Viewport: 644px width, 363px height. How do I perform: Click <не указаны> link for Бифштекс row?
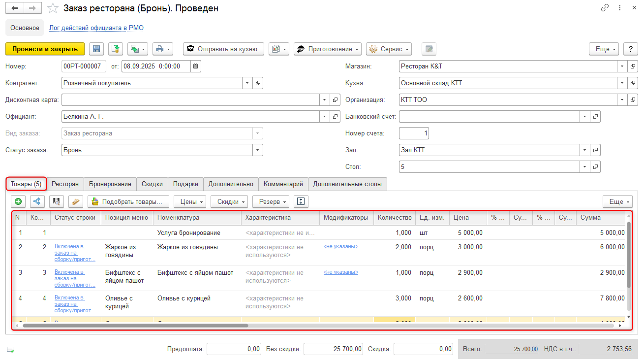point(341,272)
